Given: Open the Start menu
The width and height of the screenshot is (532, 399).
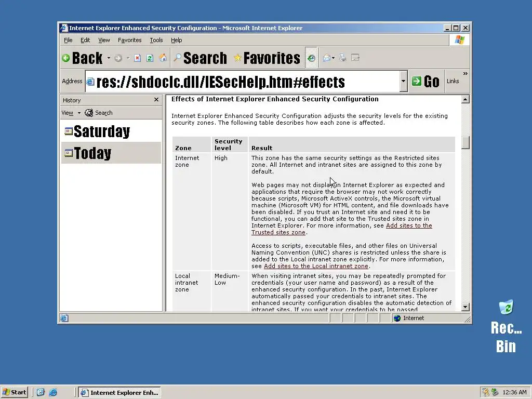Looking at the screenshot, I should (x=14, y=392).
